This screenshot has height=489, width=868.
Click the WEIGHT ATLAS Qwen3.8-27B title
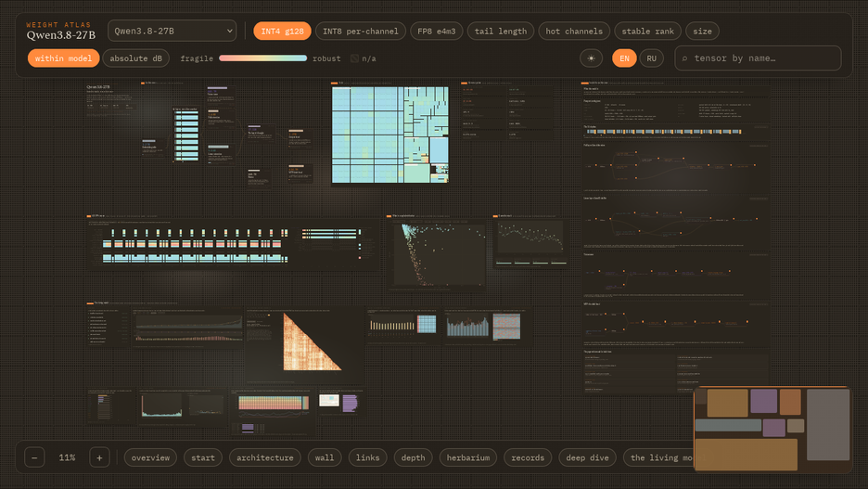(61, 31)
